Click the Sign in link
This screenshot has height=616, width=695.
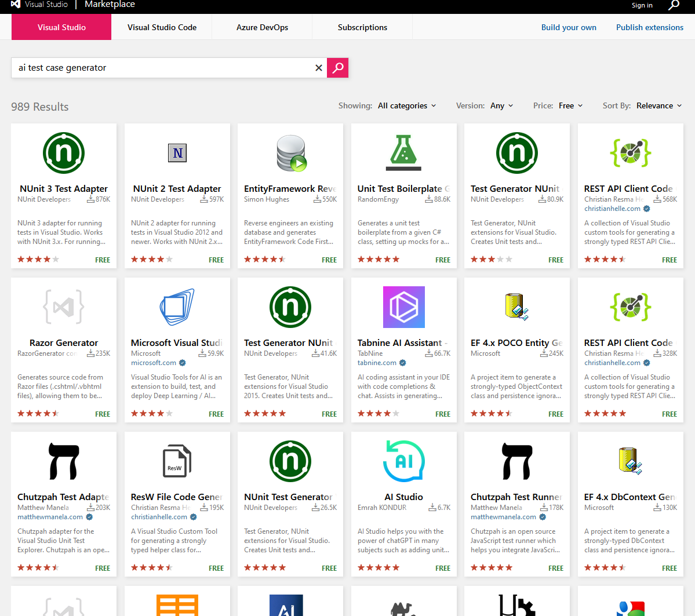tap(642, 5)
